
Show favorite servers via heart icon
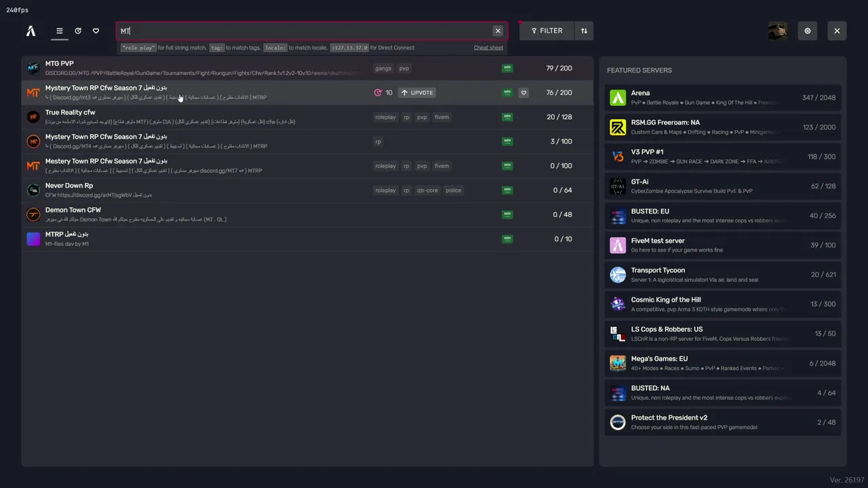96,30
